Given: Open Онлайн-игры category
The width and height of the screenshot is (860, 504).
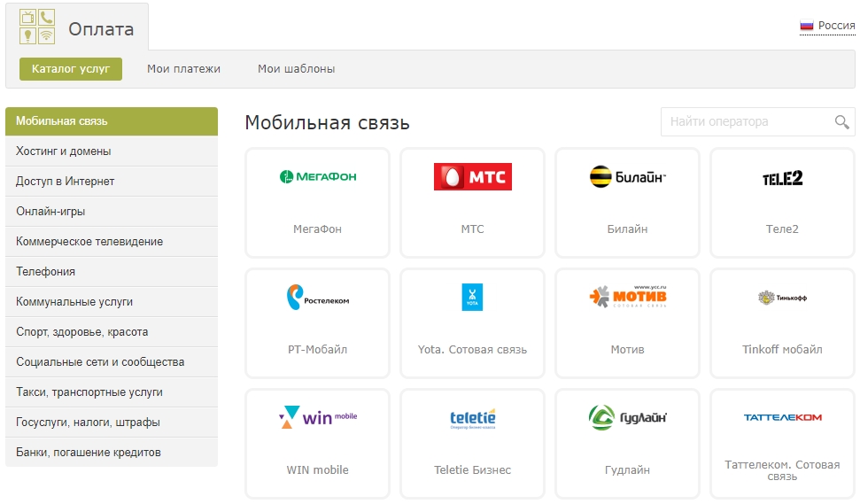Looking at the screenshot, I should pyautogui.click(x=112, y=211).
